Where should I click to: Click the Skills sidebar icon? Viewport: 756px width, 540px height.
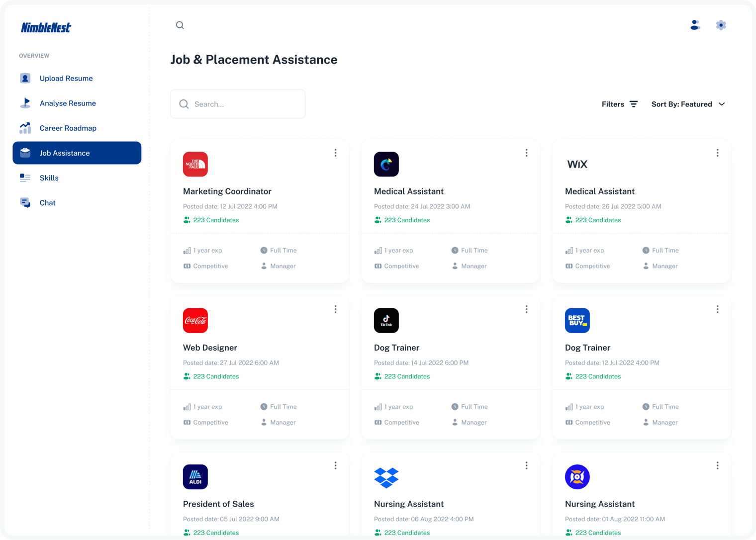point(25,178)
